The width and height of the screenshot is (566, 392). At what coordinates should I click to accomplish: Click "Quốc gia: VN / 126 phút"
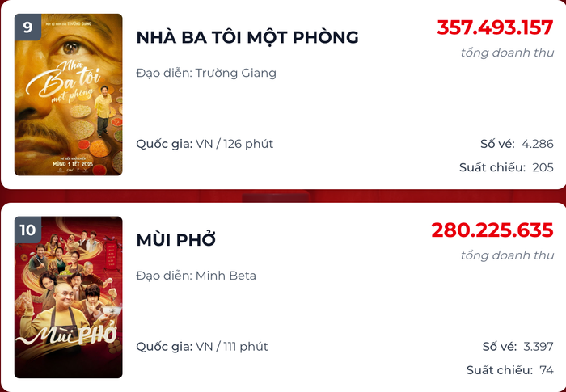pos(205,144)
